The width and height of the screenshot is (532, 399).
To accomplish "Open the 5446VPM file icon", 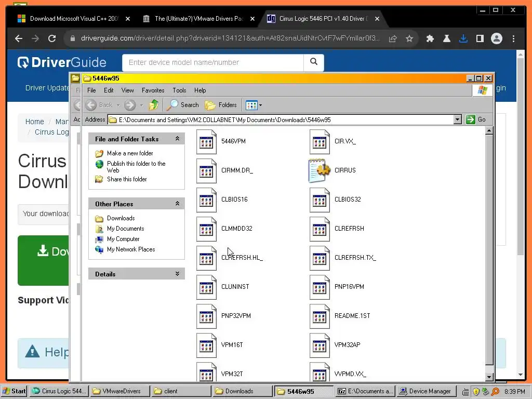I will pyautogui.click(x=206, y=142).
